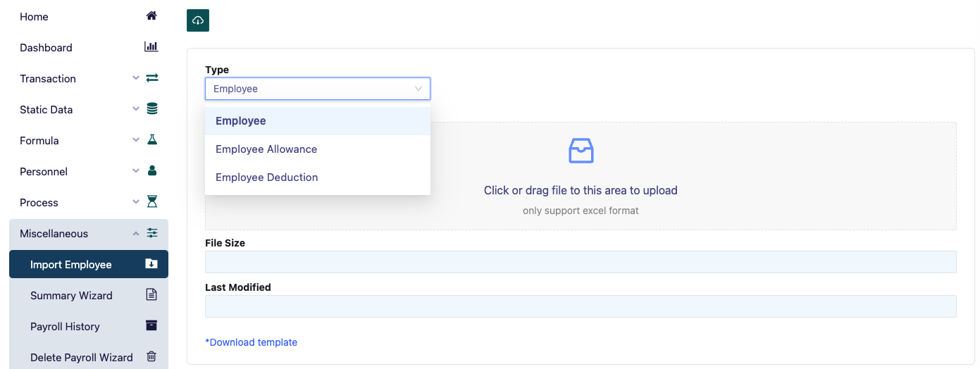Click the Process hourglass icon
The image size is (980, 369).
pos(151,202)
